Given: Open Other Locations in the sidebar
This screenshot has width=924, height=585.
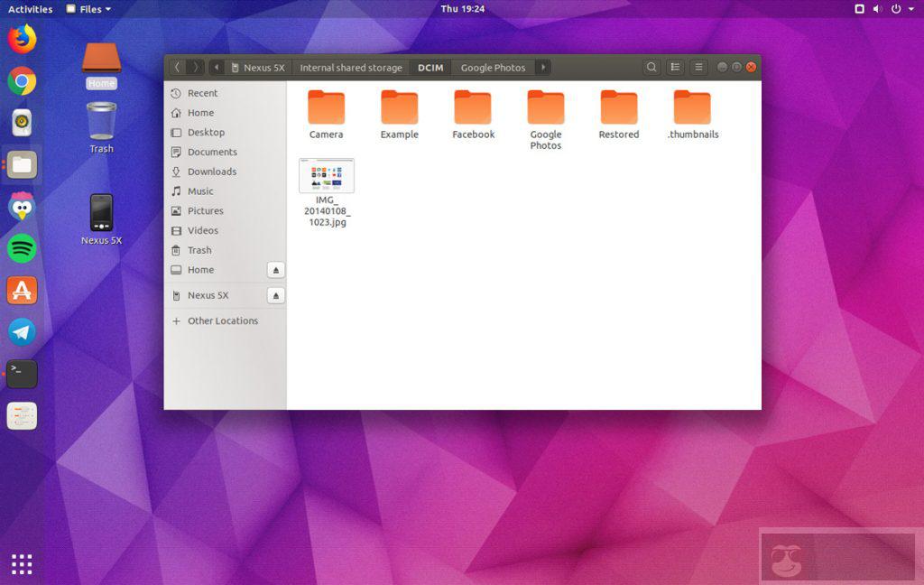Looking at the screenshot, I should (x=222, y=320).
